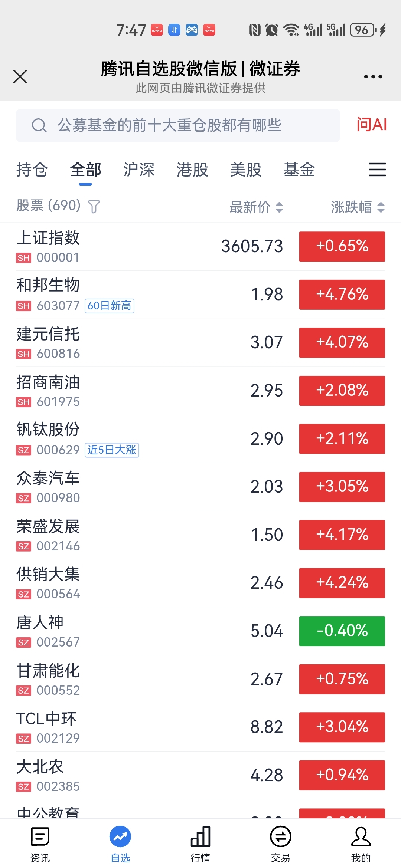
Task: Open the three-dot more options menu
Action: click(373, 77)
